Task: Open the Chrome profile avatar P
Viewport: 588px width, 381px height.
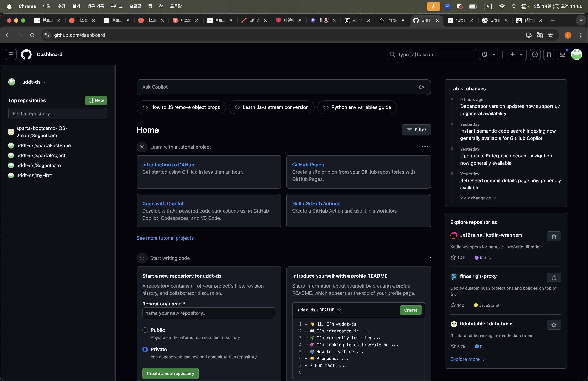Action: pos(568,35)
